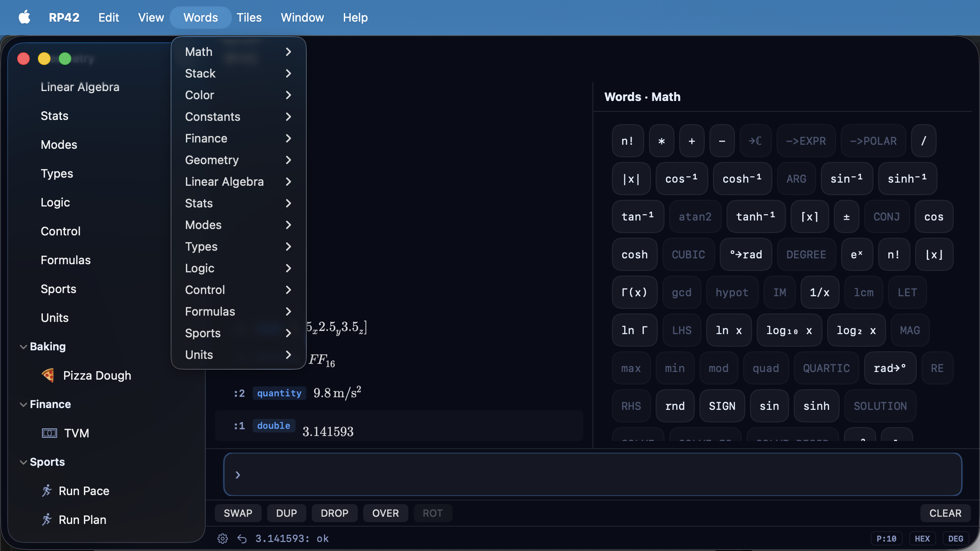Toggle the DEG angle mode indicator

pos(956,538)
